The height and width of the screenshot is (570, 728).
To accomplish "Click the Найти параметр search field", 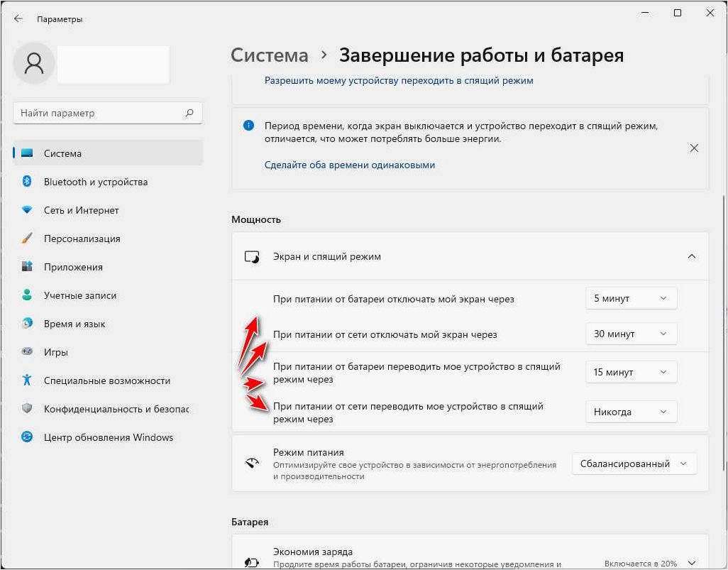I will 108,113.
